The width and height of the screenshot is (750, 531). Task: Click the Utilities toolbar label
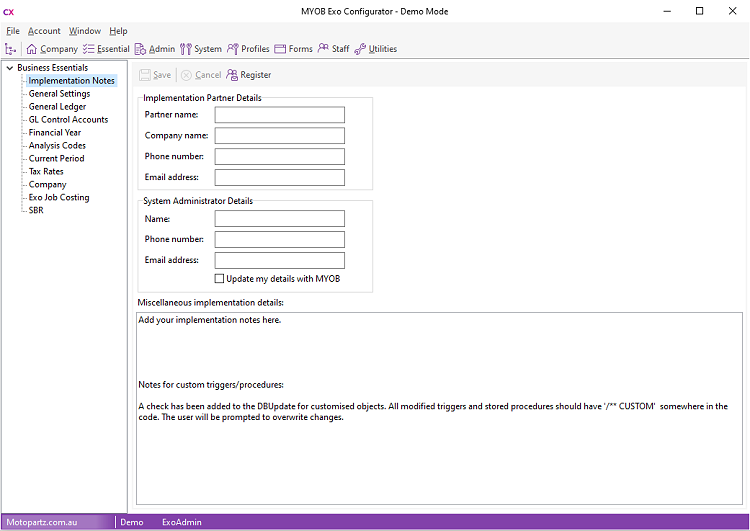(x=383, y=49)
